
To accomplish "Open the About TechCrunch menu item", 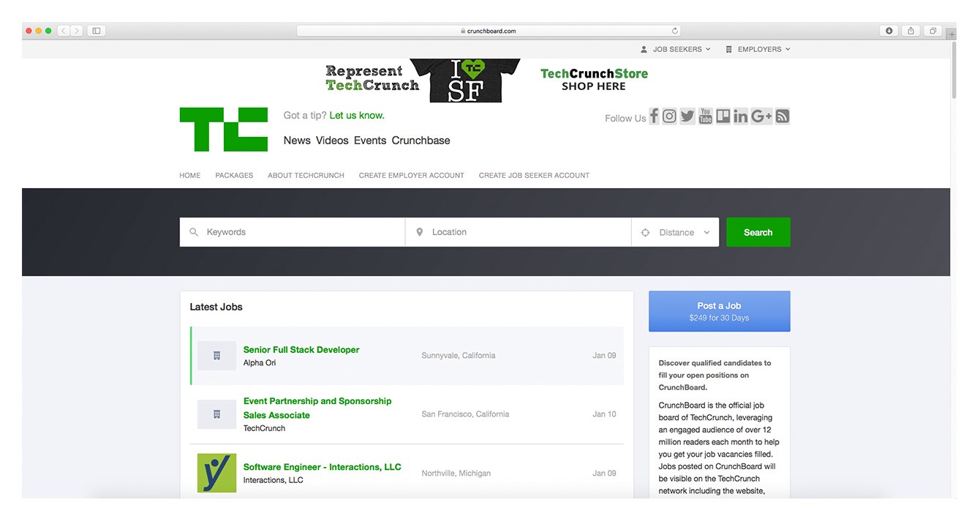I will click(x=306, y=176).
